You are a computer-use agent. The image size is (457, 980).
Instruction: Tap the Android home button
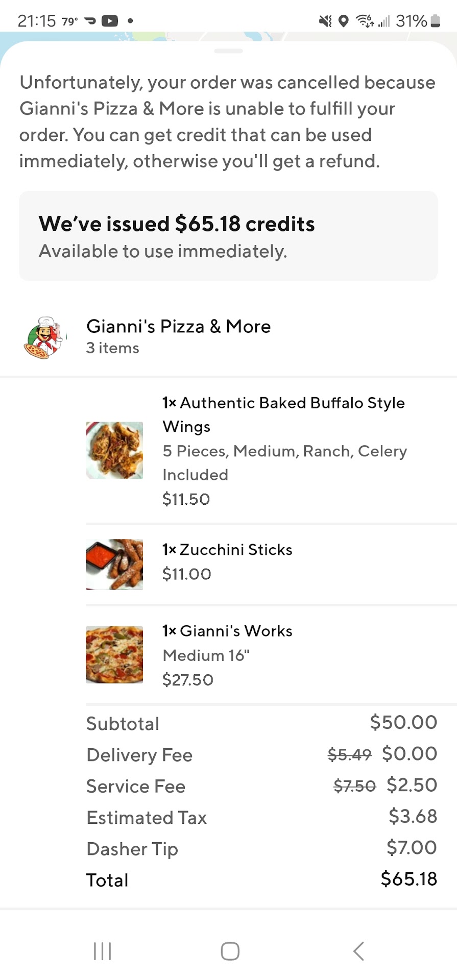pos(230,951)
